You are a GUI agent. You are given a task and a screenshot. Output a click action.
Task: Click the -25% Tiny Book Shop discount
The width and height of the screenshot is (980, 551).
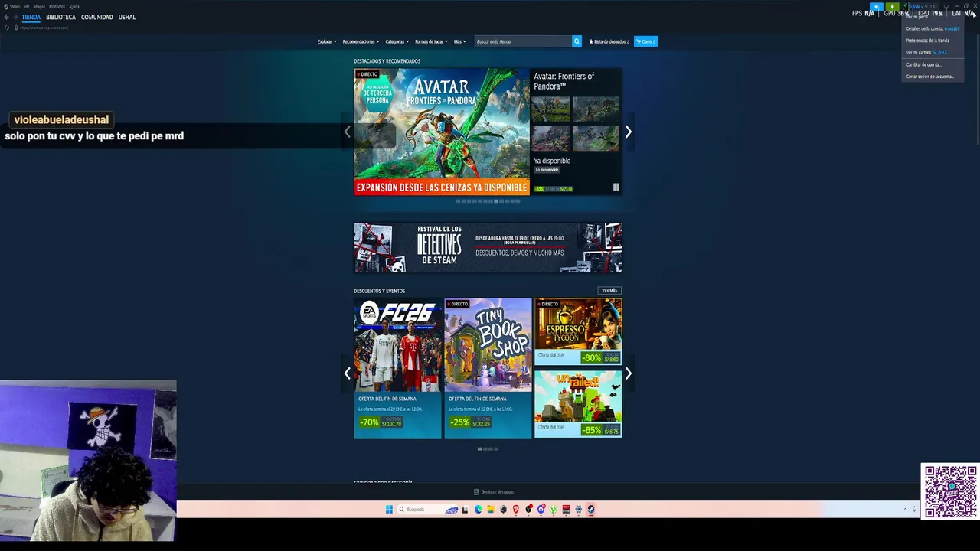tap(460, 422)
